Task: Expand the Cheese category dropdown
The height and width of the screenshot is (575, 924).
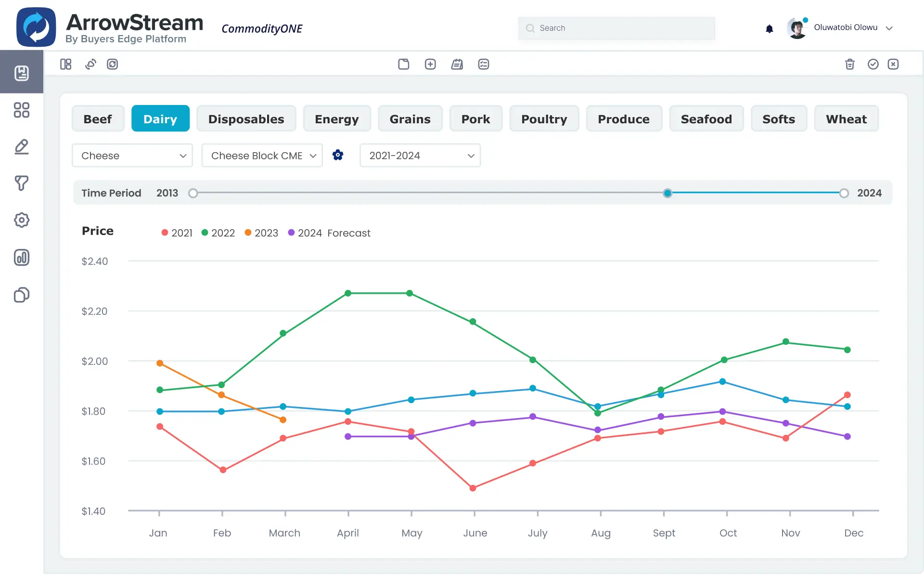Action: click(x=132, y=156)
